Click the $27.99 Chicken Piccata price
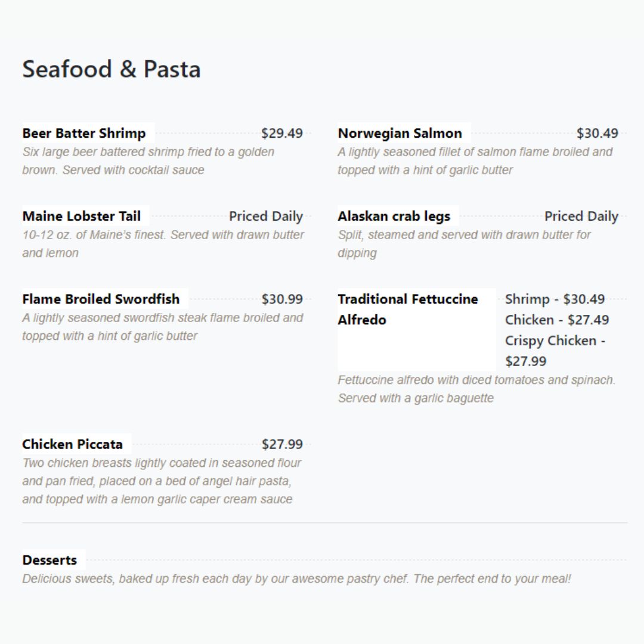This screenshot has width=644, height=644. pos(282,444)
